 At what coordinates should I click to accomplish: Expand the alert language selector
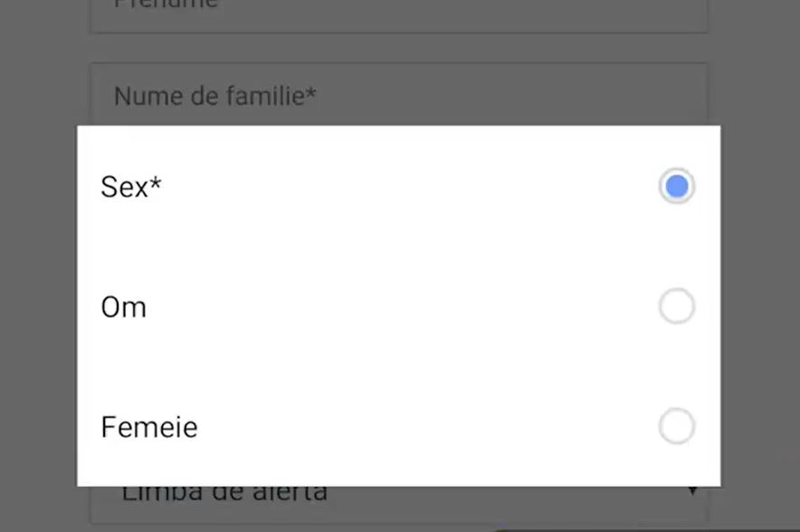click(398, 490)
